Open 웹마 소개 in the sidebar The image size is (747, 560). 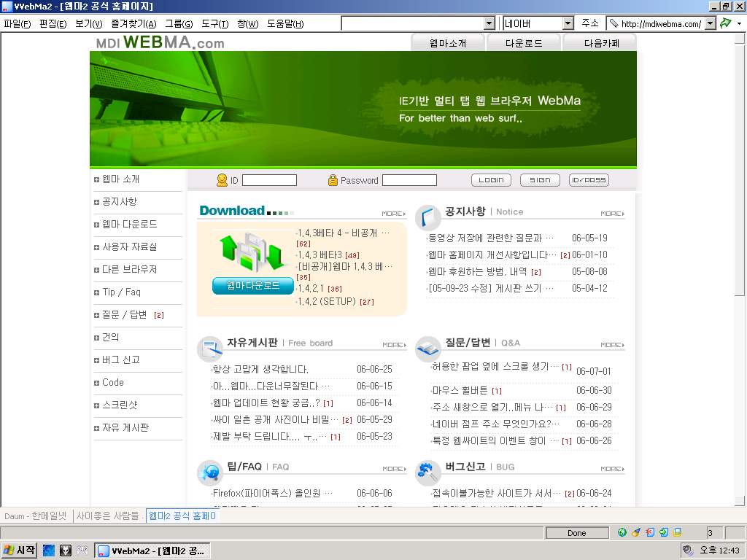click(120, 179)
